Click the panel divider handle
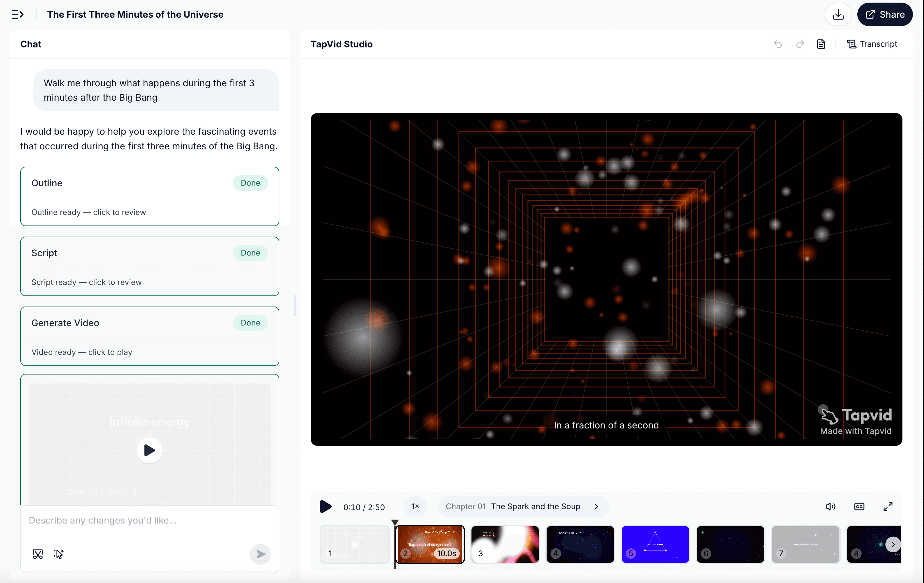This screenshot has height=583, width=924. [295, 305]
